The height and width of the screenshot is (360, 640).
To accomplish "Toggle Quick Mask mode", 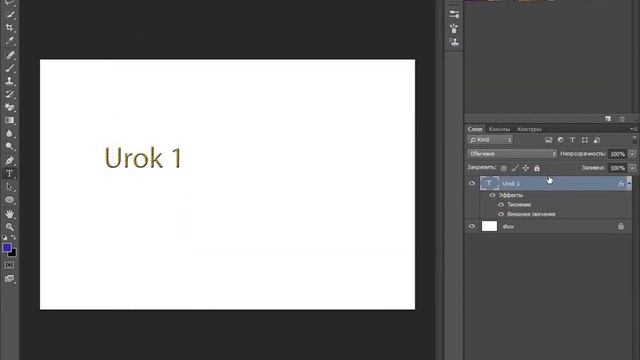I will coord(9,265).
